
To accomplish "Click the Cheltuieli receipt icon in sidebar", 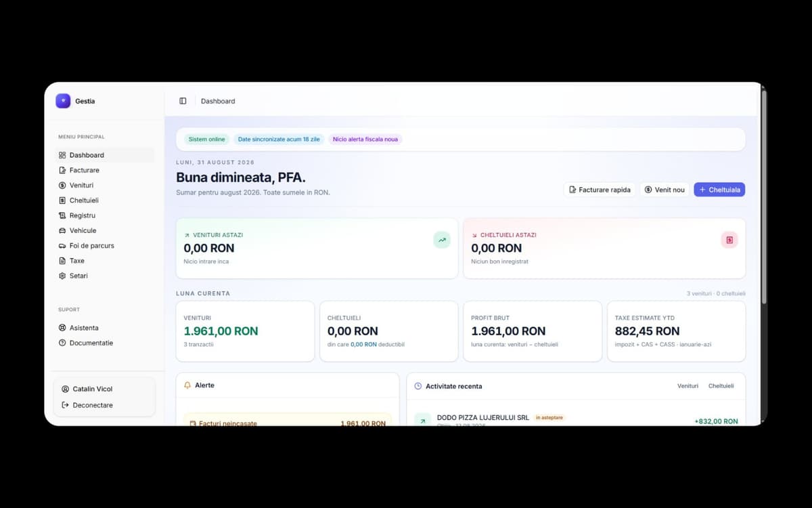I will [x=62, y=200].
